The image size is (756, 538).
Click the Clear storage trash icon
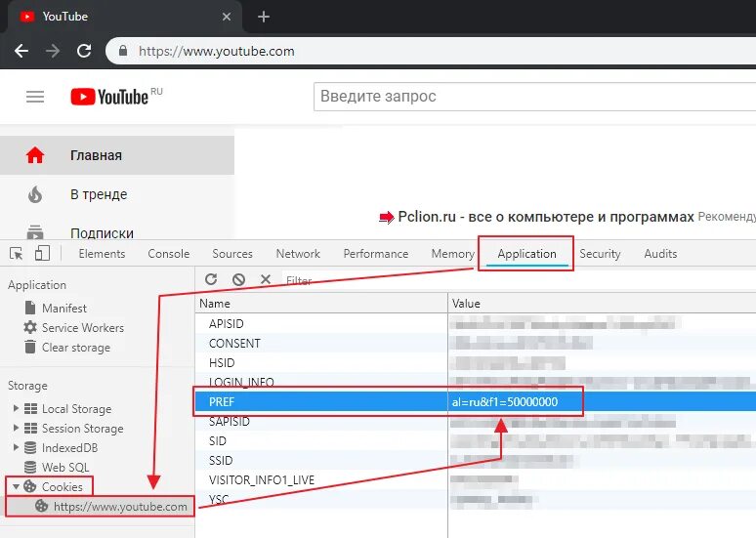30,347
